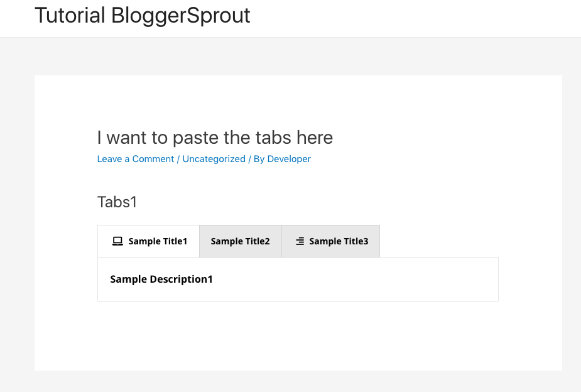Open the Sample Title3 tab
Screen dimensions: 581x392
point(330,241)
